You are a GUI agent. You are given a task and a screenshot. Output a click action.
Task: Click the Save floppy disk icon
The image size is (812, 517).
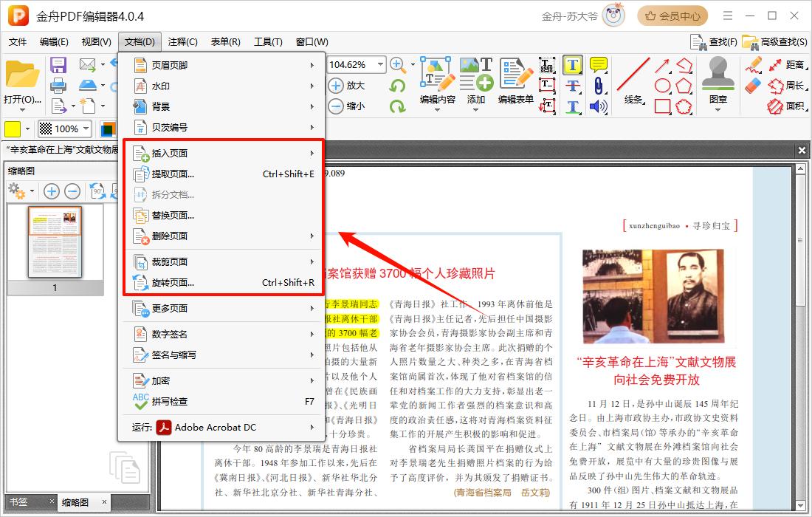pos(58,65)
